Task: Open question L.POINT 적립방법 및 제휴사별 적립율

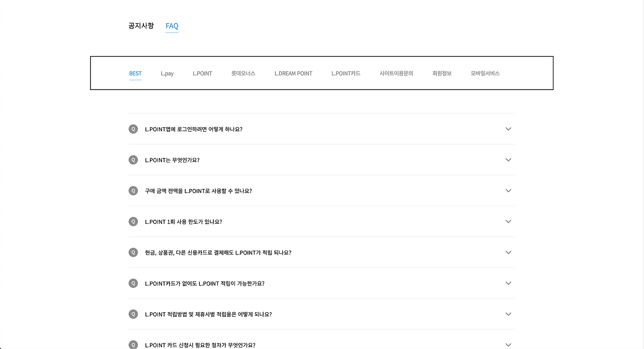Action: pos(208,314)
